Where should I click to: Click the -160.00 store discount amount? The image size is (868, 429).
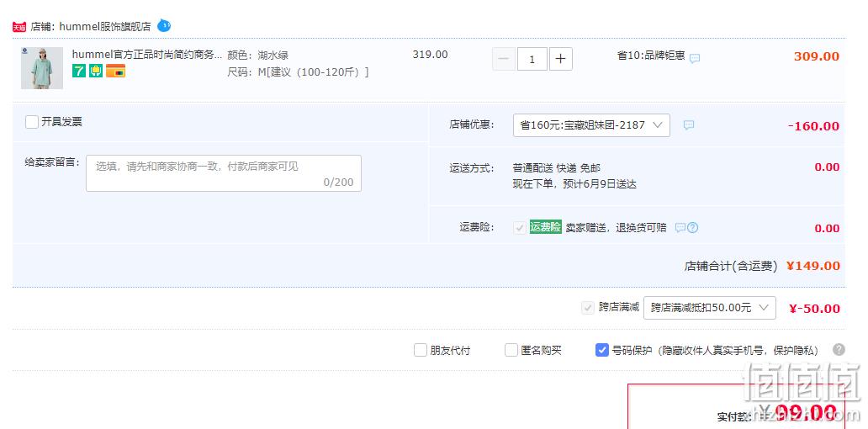click(814, 126)
